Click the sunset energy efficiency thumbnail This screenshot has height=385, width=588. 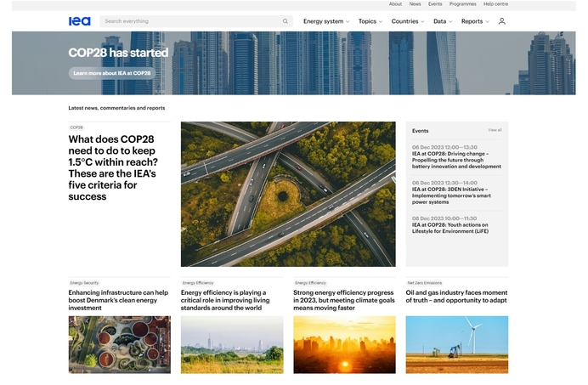(344, 344)
